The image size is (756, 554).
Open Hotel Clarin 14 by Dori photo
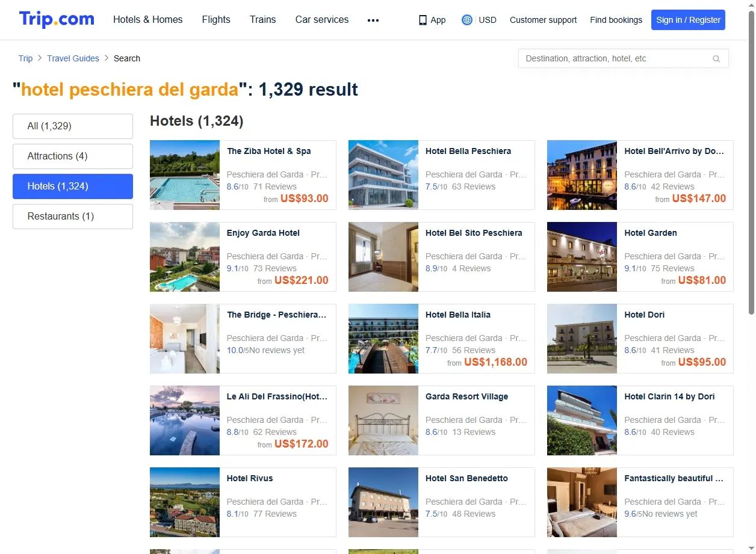coord(582,420)
